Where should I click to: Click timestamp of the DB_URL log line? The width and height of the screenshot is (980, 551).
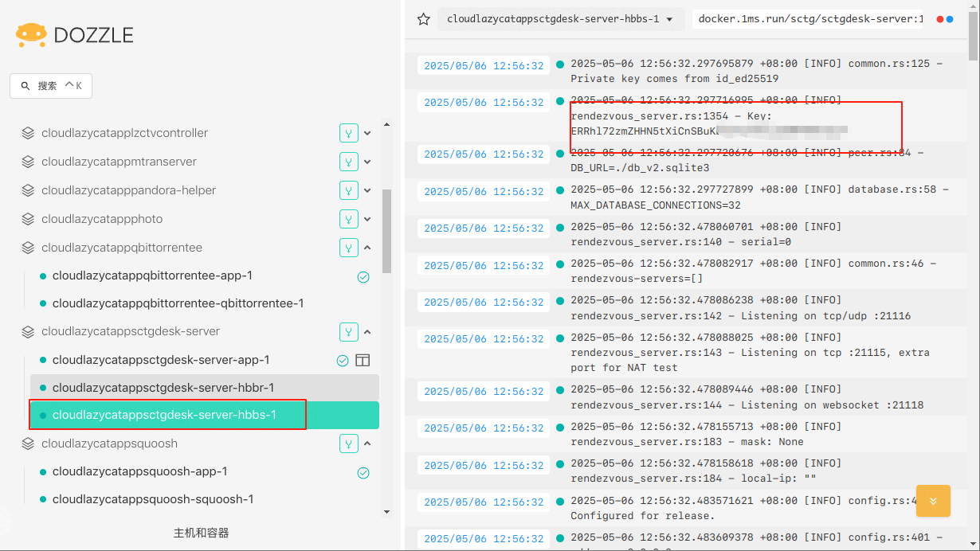484,154
